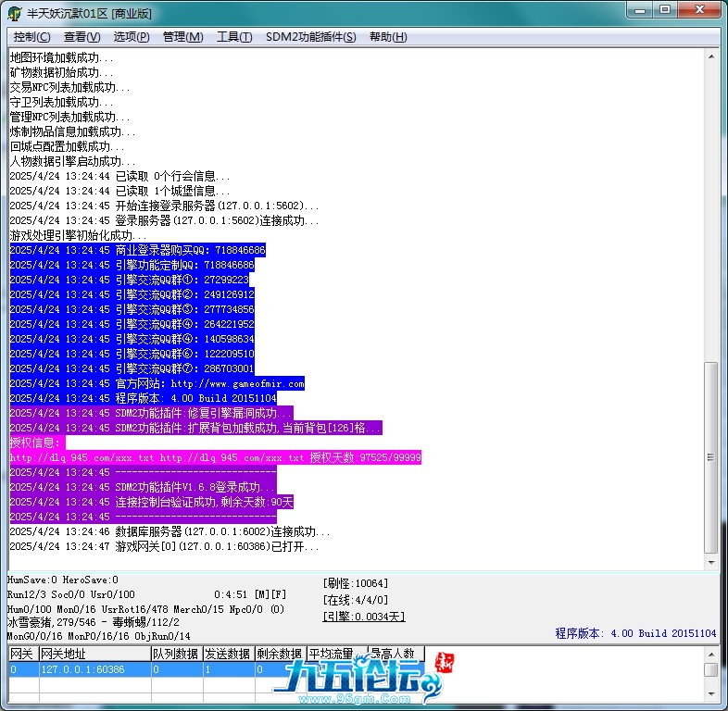The height and width of the screenshot is (711, 728).
Task: Click the 开始连接登录服务器 log line
Action: pos(164,206)
